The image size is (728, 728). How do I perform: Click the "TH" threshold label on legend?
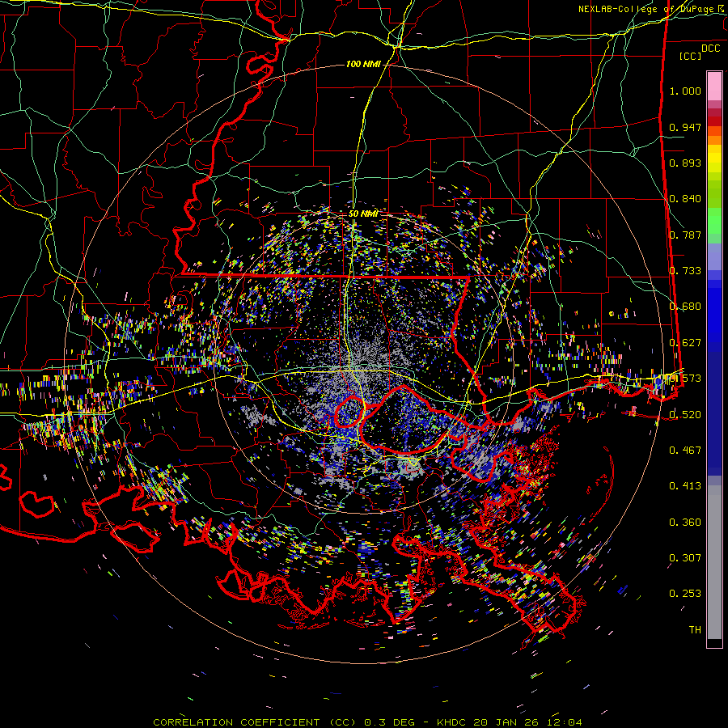click(x=695, y=630)
